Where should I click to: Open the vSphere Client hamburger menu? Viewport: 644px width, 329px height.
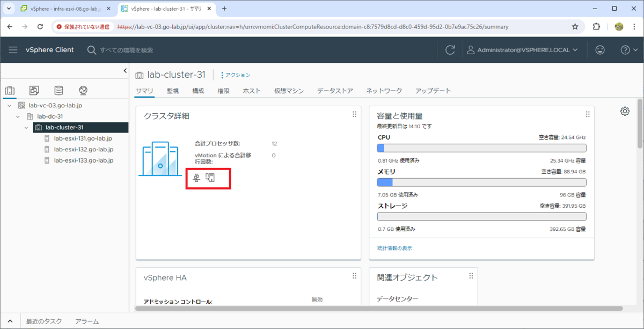(x=13, y=50)
